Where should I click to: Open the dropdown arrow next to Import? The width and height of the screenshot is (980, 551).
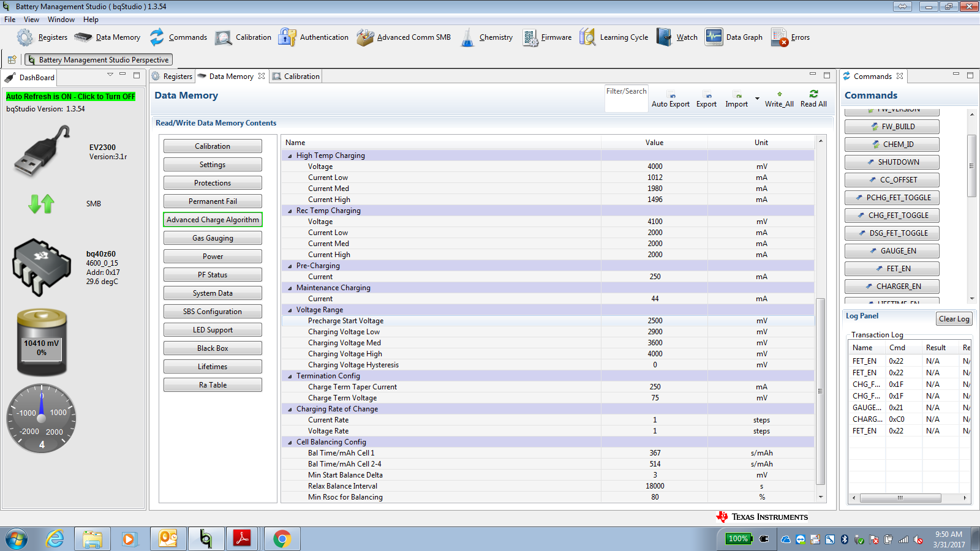[x=757, y=99]
